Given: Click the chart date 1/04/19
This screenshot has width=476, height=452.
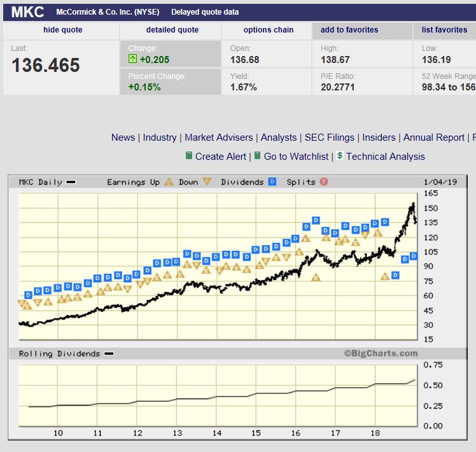Looking at the screenshot, I should click(440, 182).
